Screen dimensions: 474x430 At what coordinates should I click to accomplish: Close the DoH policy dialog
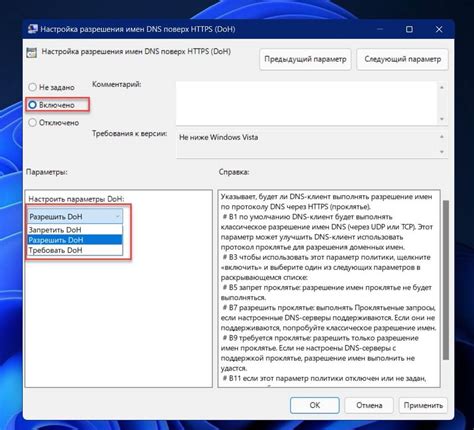439,29
